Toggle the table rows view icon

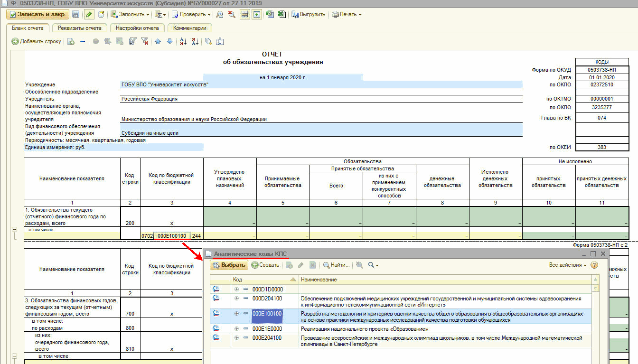[244, 14]
